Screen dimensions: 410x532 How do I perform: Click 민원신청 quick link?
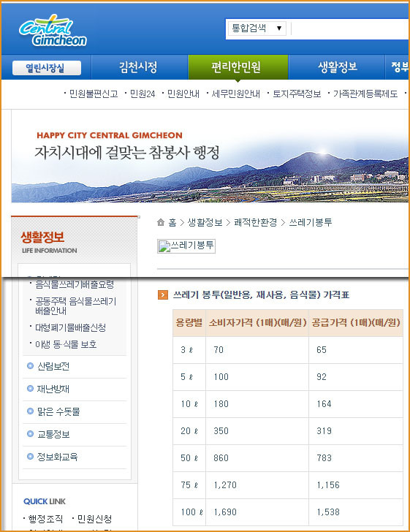point(94,519)
